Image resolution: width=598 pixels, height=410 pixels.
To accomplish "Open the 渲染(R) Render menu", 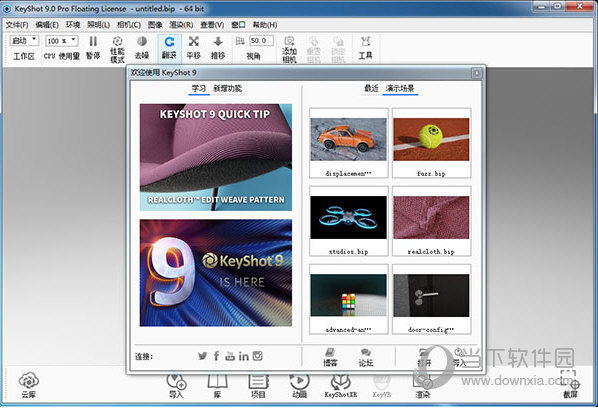I will coord(181,25).
